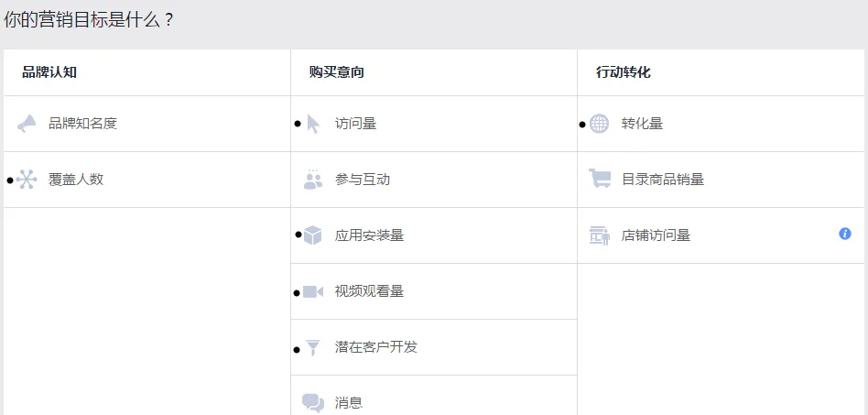Click the network icon for 覆盖人数
This screenshot has height=415, width=868.
coord(27,180)
